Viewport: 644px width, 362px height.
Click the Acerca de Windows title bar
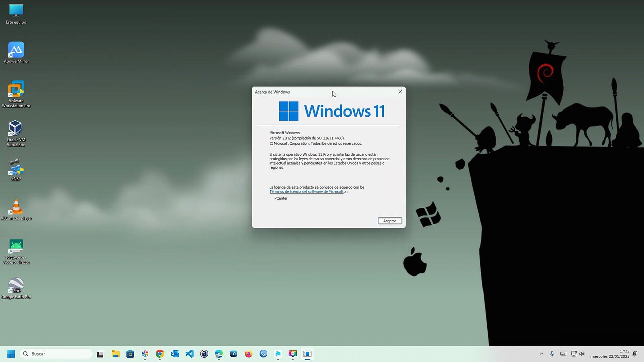click(x=324, y=92)
